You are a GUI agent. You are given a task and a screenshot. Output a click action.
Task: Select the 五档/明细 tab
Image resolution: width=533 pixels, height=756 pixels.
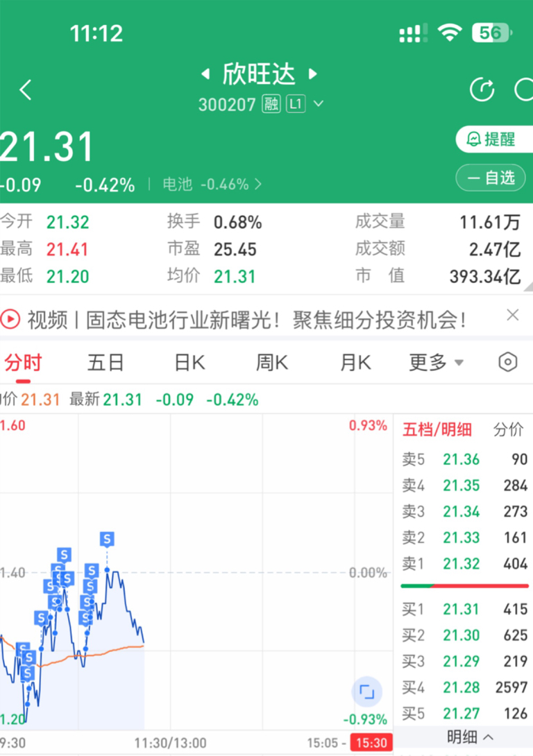(x=437, y=429)
